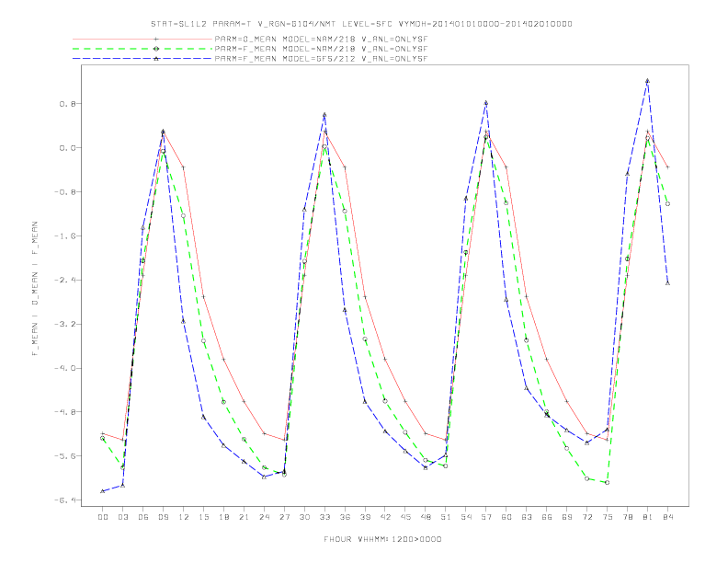
Task: Click the circle marker on green legend line
Action: [x=156, y=49]
